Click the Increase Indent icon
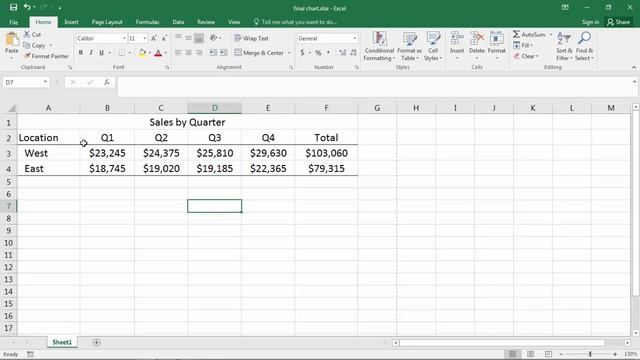640x360 pixels. point(224,53)
